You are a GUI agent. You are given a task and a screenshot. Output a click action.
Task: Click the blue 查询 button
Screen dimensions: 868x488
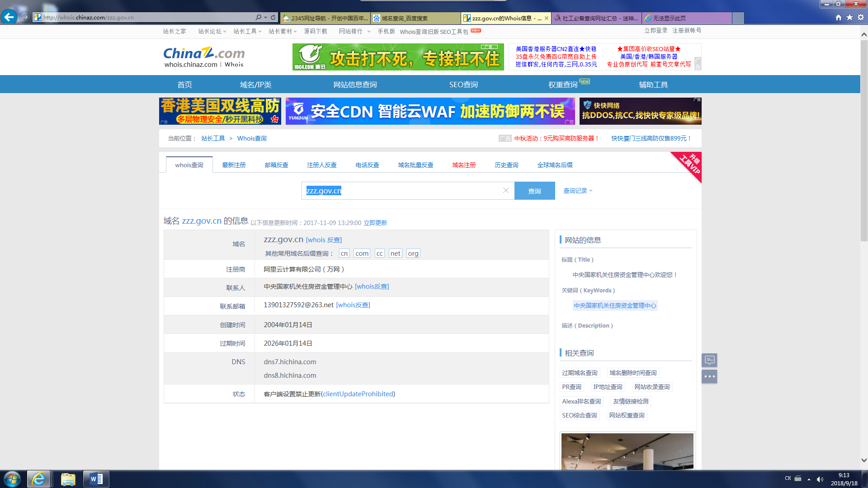(534, 191)
